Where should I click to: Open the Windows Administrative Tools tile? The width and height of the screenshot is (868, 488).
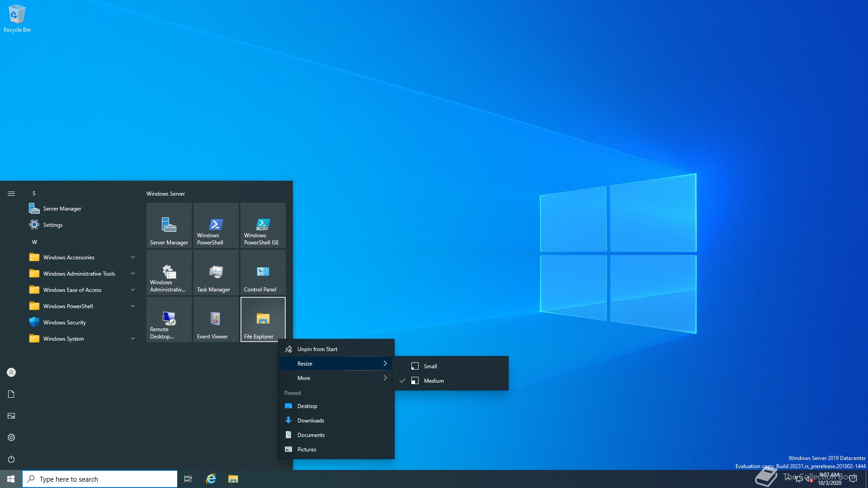[x=169, y=272]
